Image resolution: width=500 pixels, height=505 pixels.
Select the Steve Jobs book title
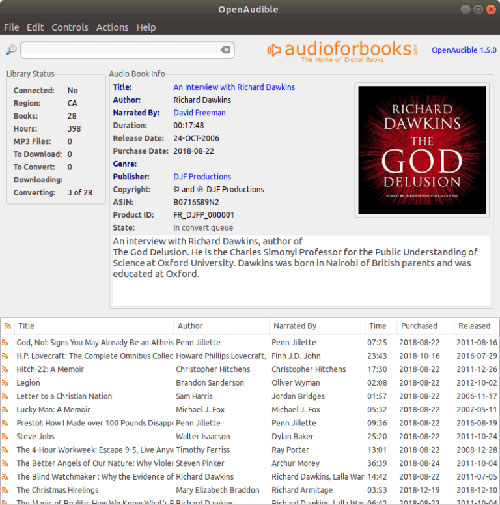[x=35, y=436]
